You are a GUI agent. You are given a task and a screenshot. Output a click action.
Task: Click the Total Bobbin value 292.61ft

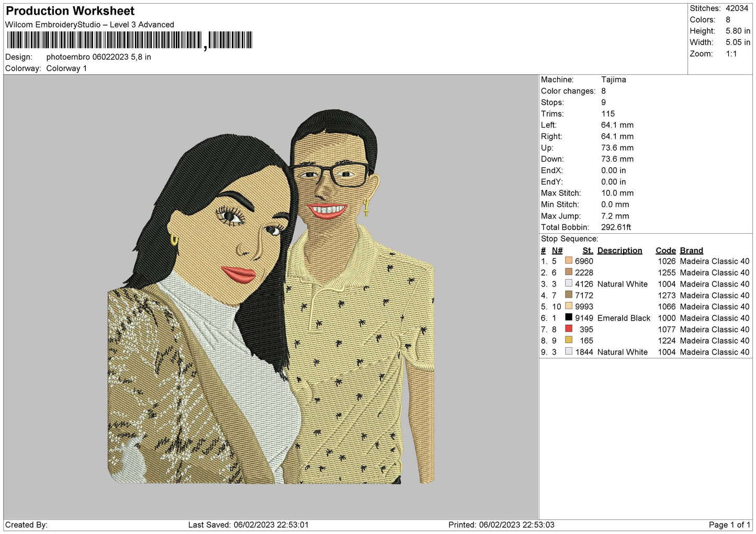[x=616, y=227]
